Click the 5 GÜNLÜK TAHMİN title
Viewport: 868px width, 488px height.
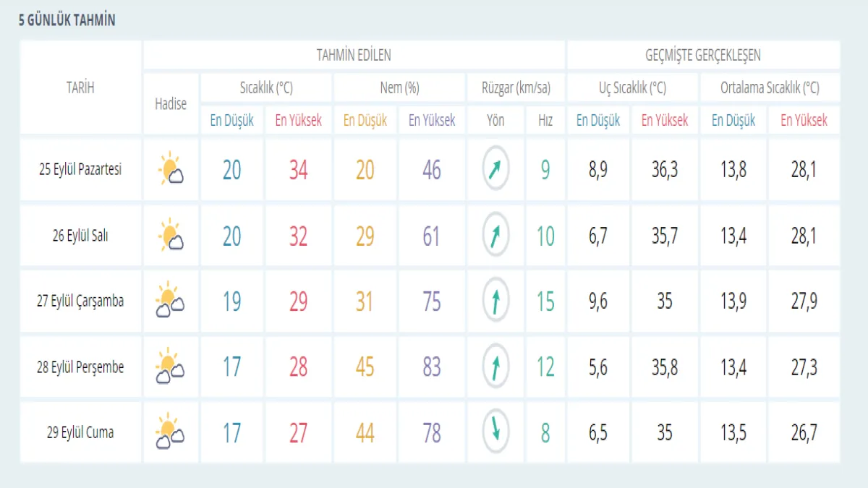pyautogui.click(x=67, y=21)
